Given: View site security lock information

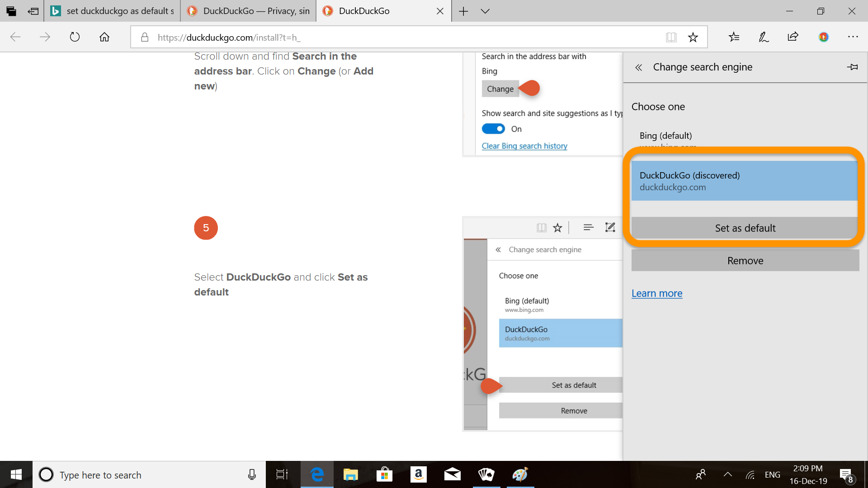Looking at the screenshot, I should coord(145,38).
